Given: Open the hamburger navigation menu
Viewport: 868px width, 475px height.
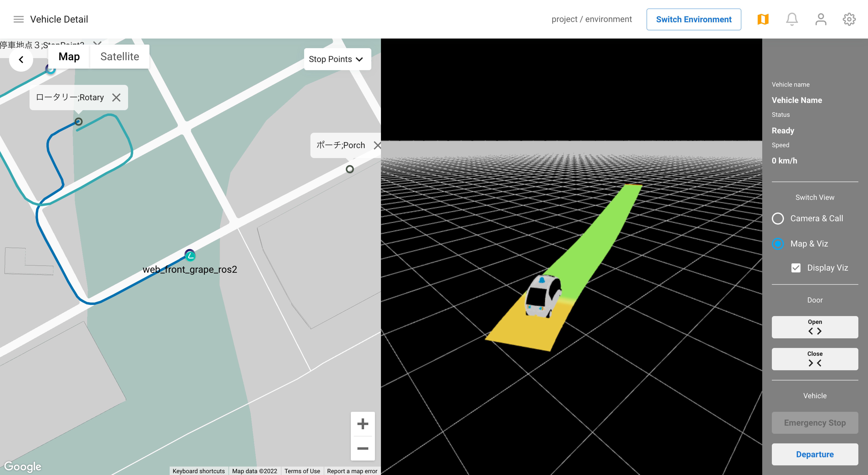Looking at the screenshot, I should (x=19, y=19).
